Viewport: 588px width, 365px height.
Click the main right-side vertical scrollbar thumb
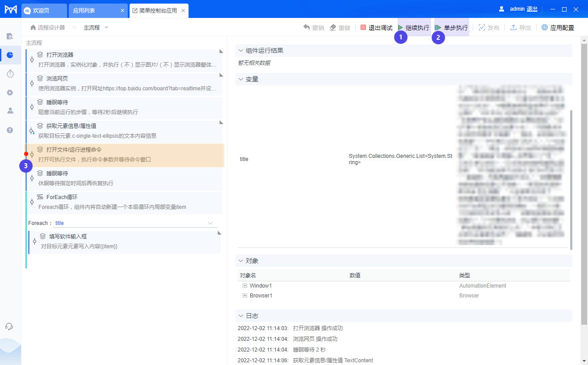click(584, 184)
